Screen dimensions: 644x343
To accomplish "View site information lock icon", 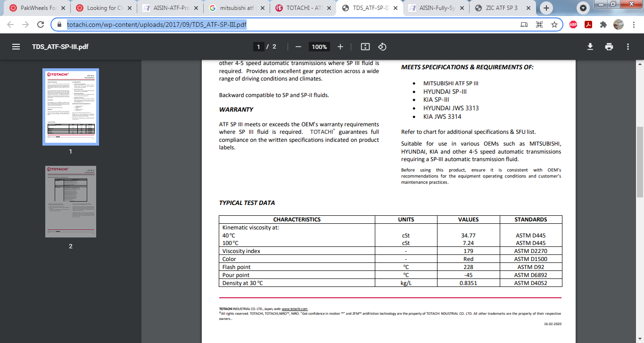I will [x=59, y=24].
